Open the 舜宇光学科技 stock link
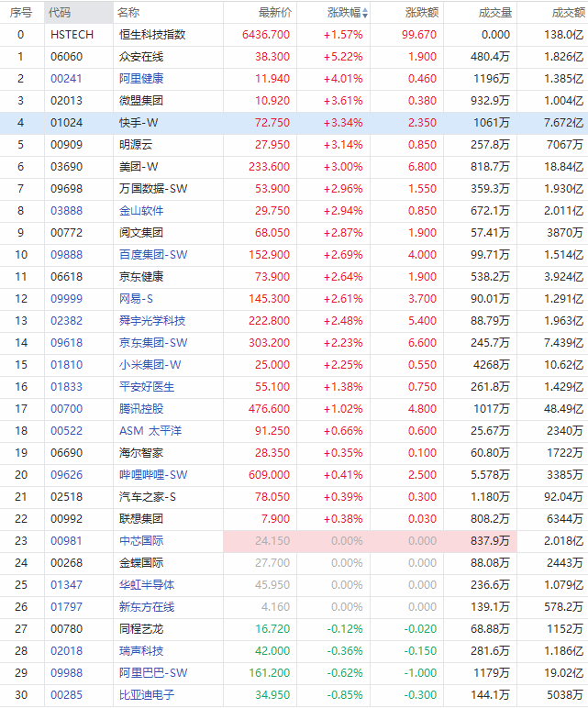The height and width of the screenshot is (708, 588). click(x=152, y=321)
